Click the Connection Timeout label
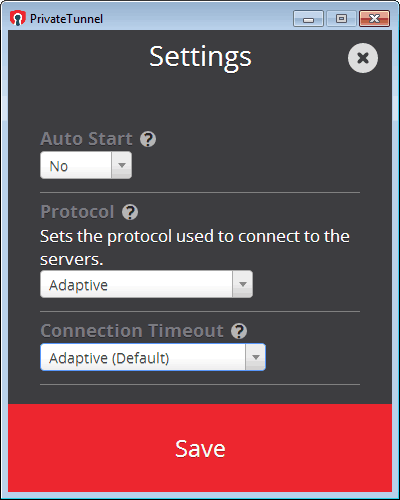The height and width of the screenshot is (500, 400). (132, 331)
